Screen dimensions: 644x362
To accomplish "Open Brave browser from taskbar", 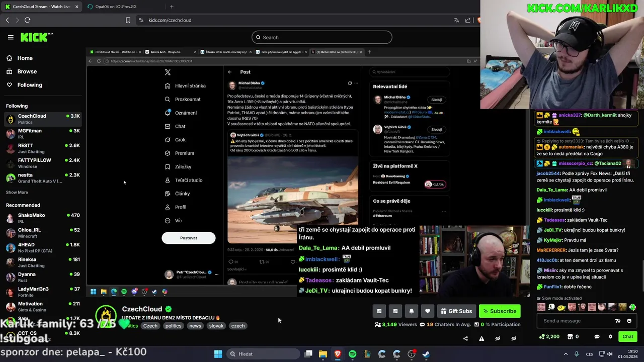I will coord(338,354).
